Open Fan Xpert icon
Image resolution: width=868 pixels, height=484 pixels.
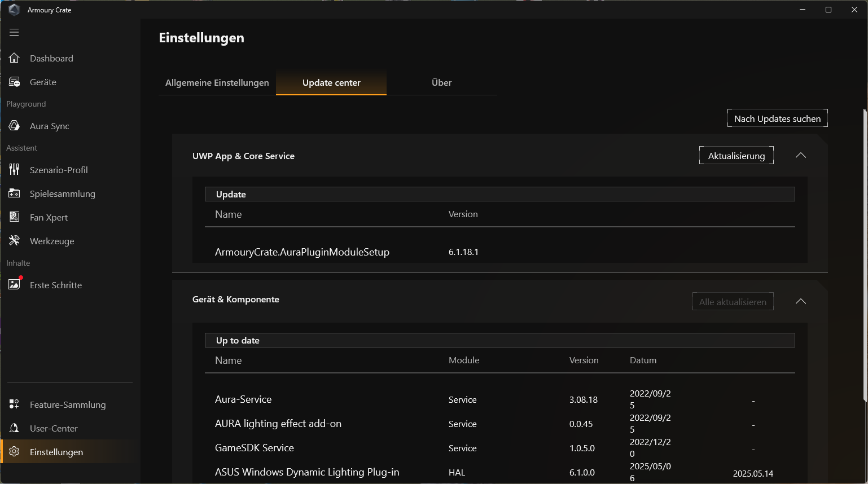point(14,217)
